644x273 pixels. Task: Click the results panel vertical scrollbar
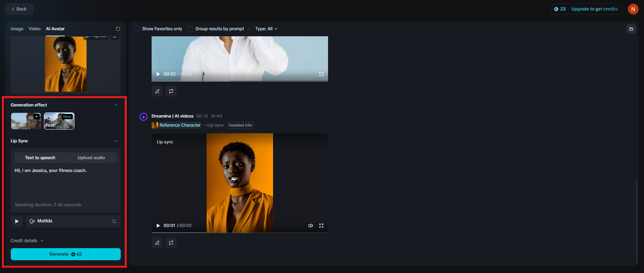[x=637, y=222]
